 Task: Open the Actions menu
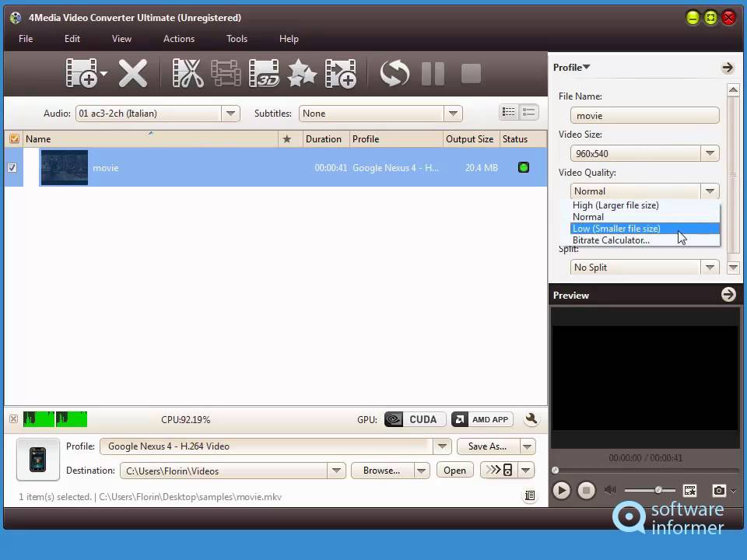(x=179, y=39)
